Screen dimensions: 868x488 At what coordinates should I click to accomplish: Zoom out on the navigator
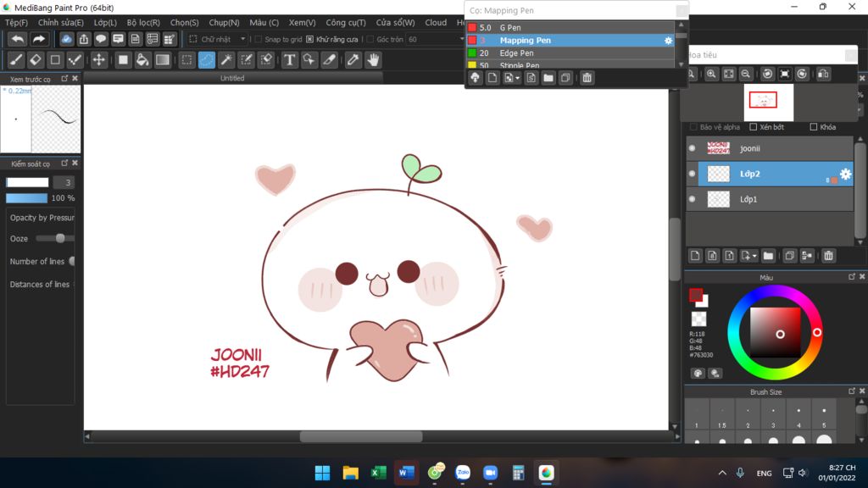tap(746, 74)
